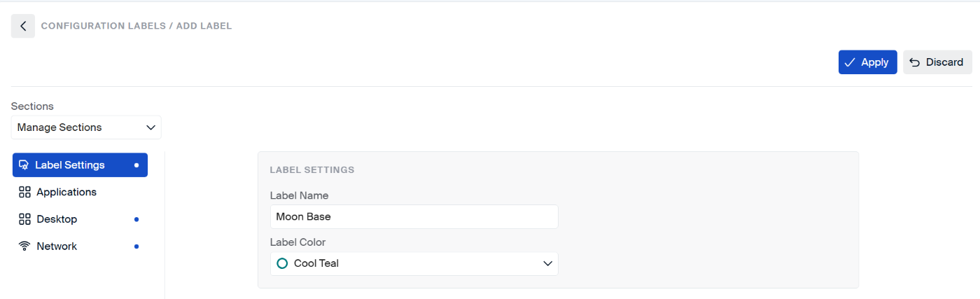Click the back arrow icon

tap(23, 27)
